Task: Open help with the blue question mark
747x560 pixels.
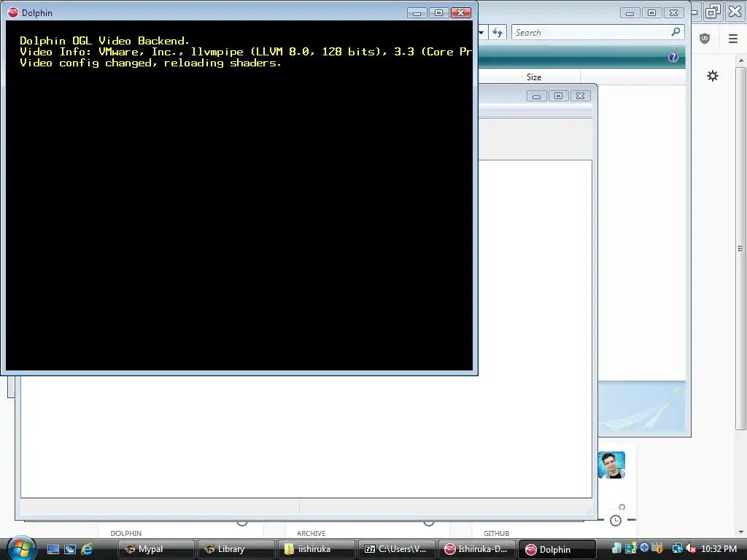Action: (673, 57)
